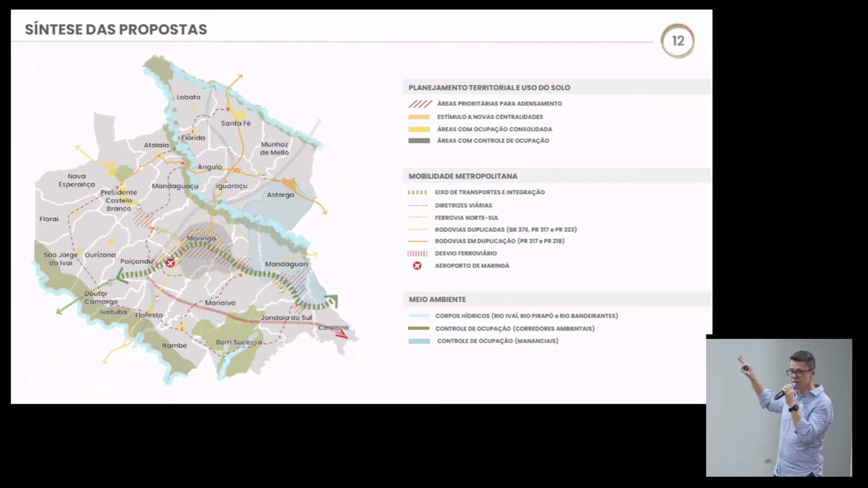Select the gray Áreas com Controle de Ocupação swatch
This screenshot has width=868, height=488.
coord(419,141)
